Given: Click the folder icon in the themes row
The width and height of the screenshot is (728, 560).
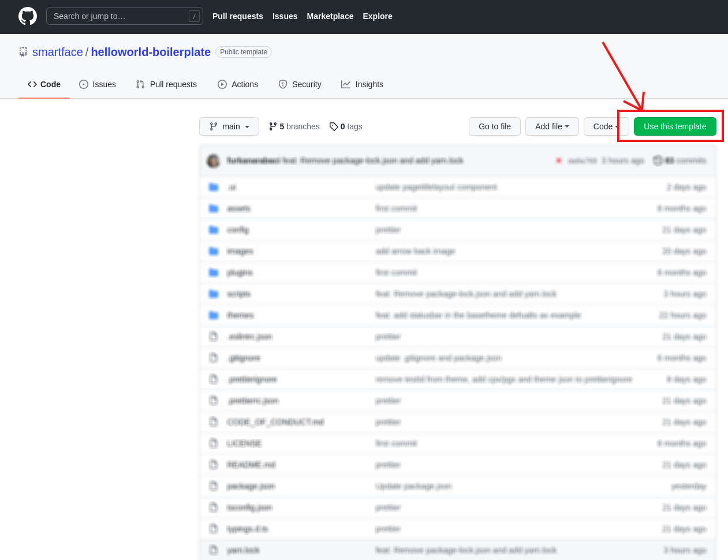Looking at the screenshot, I should coord(214,315).
